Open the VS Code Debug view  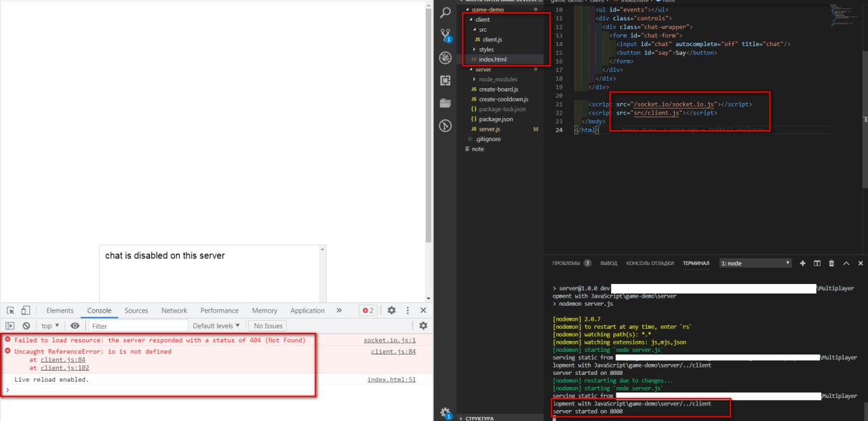point(446,58)
